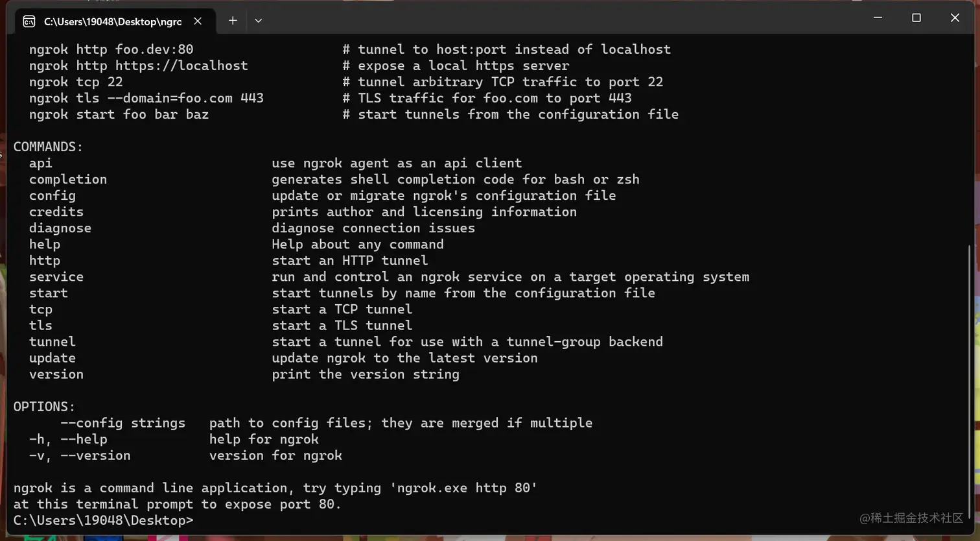Maximize the terminal window
Viewport: 980px width, 541px height.
pos(916,18)
